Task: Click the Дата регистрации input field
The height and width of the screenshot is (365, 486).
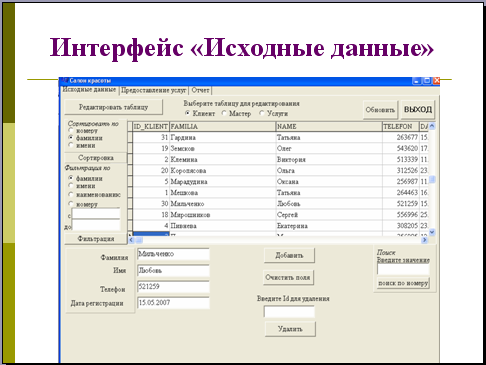Action: tap(173, 303)
